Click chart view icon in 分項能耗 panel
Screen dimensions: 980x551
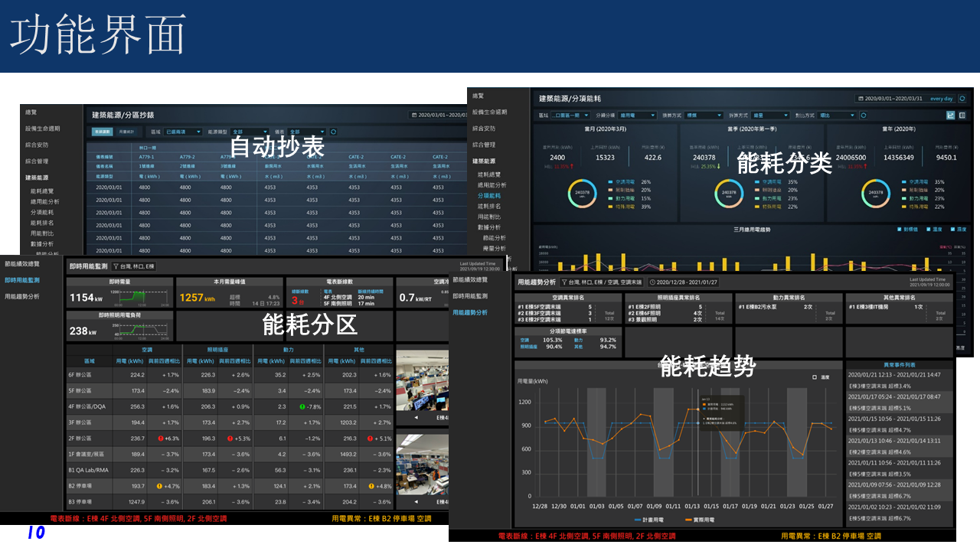coord(951,116)
